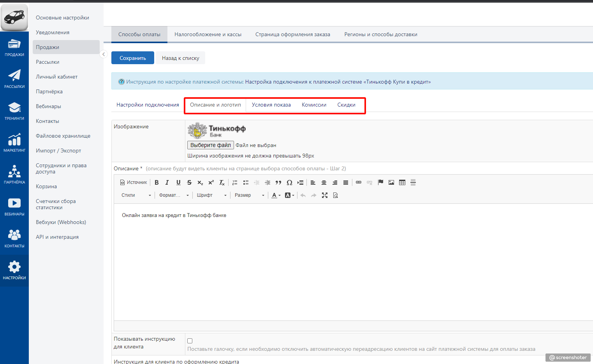The width and height of the screenshot is (593, 364).
Task: Toggle bold formatting in the editor
Action: (157, 182)
